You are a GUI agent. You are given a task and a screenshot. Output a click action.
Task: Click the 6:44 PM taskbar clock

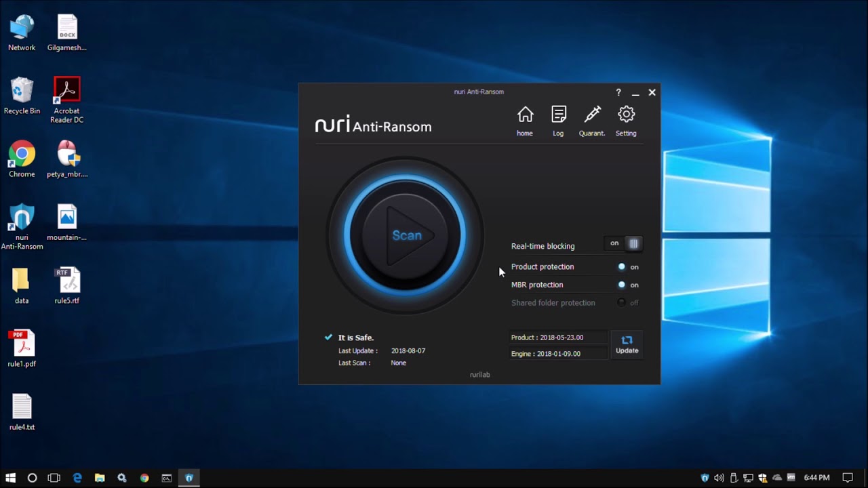[816, 478]
